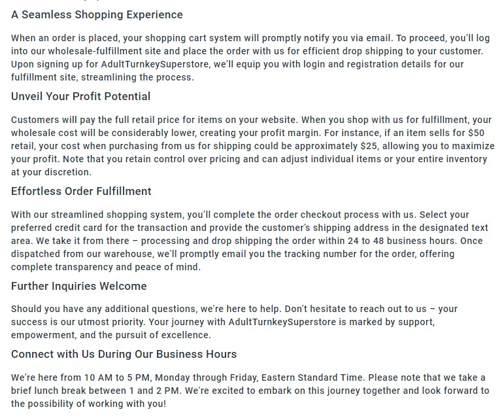Image resolution: width=504 pixels, height=420 pixels.
Task: Click '24 to 48 business hours' text
Action: click(x=401, y=241)
